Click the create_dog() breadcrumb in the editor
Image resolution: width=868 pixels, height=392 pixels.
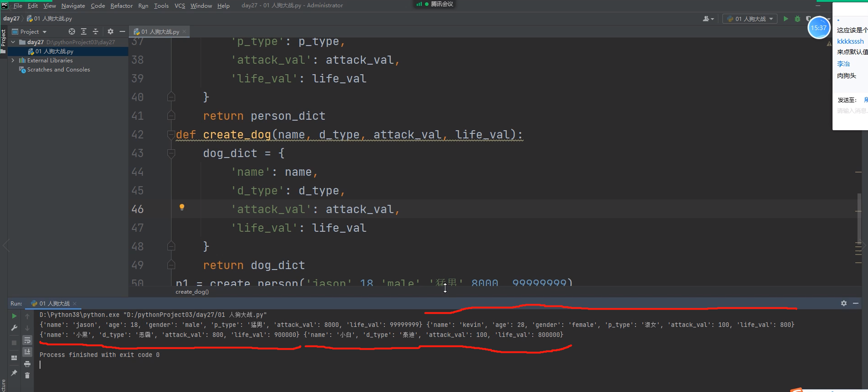(x=192, y=292)
